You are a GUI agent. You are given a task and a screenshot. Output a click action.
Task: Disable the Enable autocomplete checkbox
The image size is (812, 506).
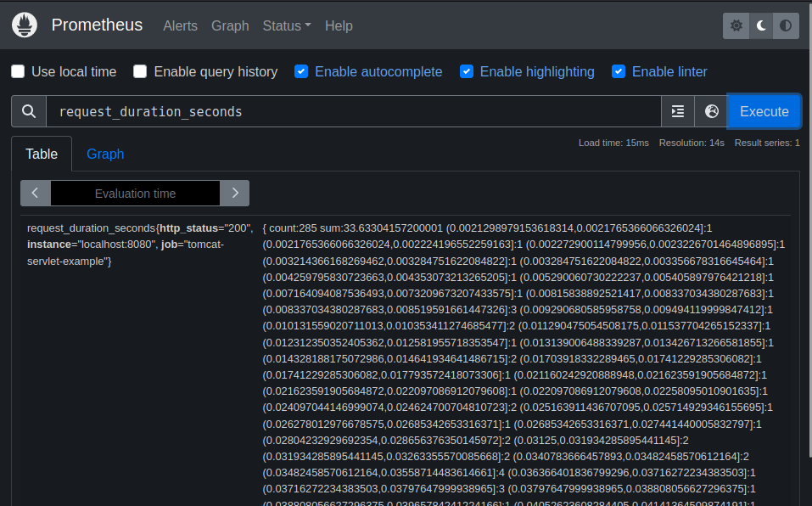(301, 71)
